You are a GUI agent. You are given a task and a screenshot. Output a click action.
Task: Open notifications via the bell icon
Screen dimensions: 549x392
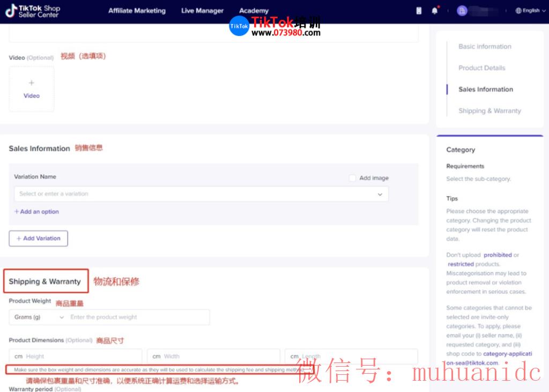(434, 10)
